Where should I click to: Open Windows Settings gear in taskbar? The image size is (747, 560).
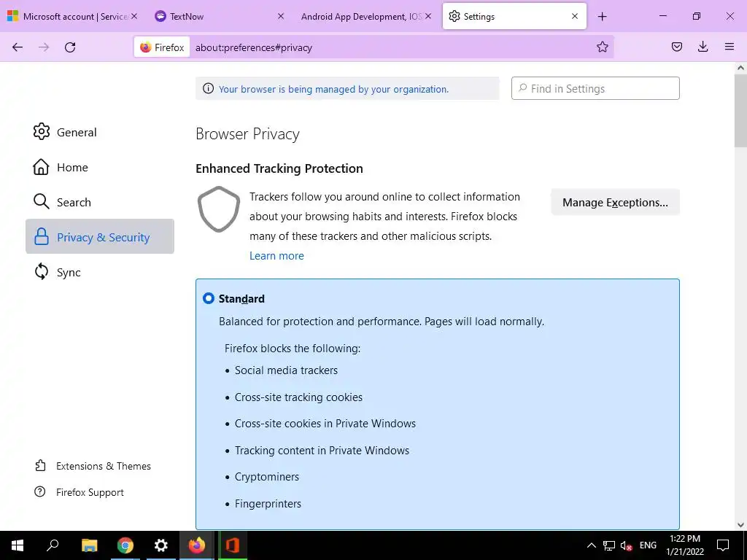pos(161,545)
